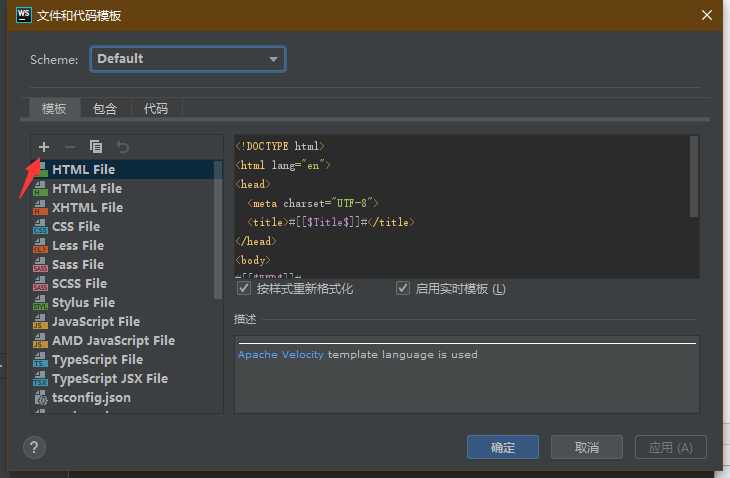Click inside the template code editor
Image resolution: width=730 pixels, height=478 pixels.
[466, 207]
